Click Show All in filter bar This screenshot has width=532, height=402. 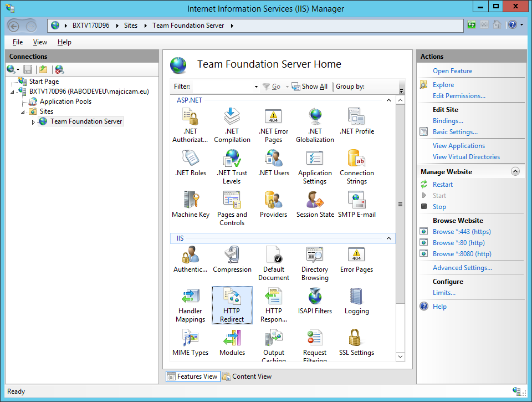click(310, 86)
